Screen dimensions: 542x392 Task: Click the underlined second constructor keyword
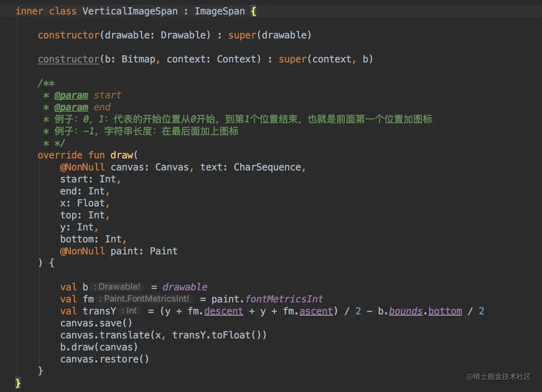click(68, 59)
